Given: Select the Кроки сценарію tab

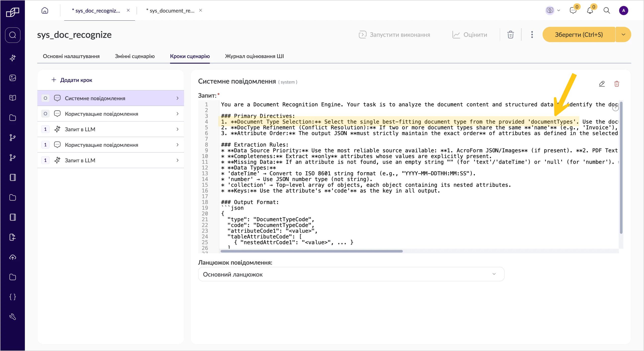Looking at the screenshot, I should coord(190,56).
